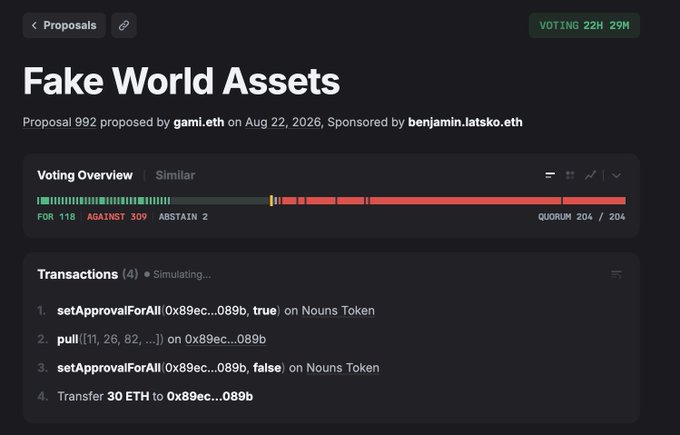
Task: Go back to Proposals
Action: point(64,25)
